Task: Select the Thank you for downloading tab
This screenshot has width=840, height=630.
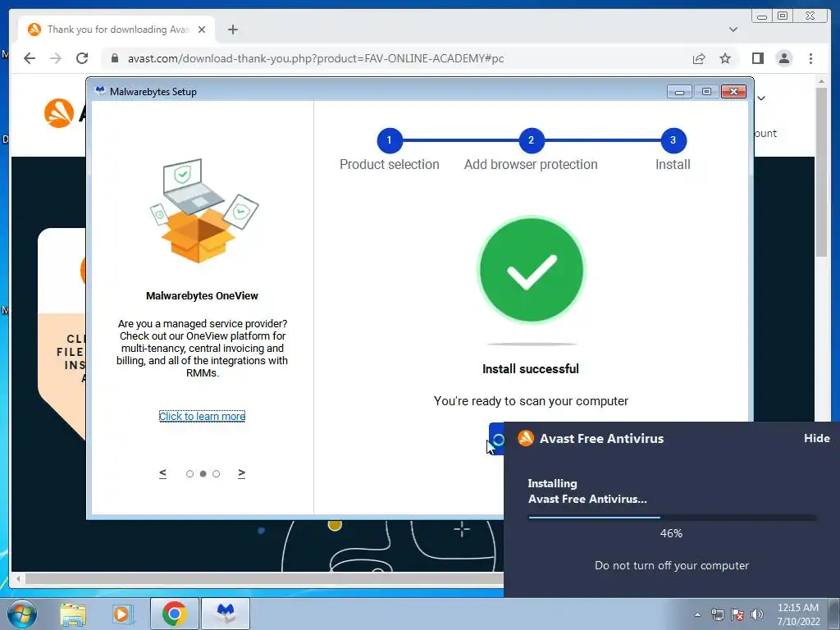Action: pyautogui.click(x=117, y=30)
